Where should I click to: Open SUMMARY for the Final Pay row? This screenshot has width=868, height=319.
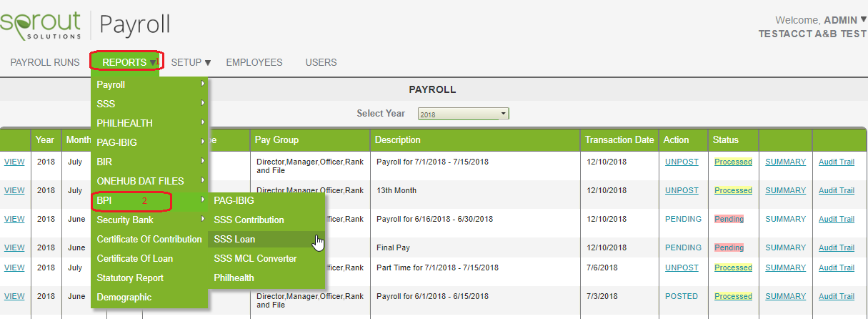tap(785, 247)
